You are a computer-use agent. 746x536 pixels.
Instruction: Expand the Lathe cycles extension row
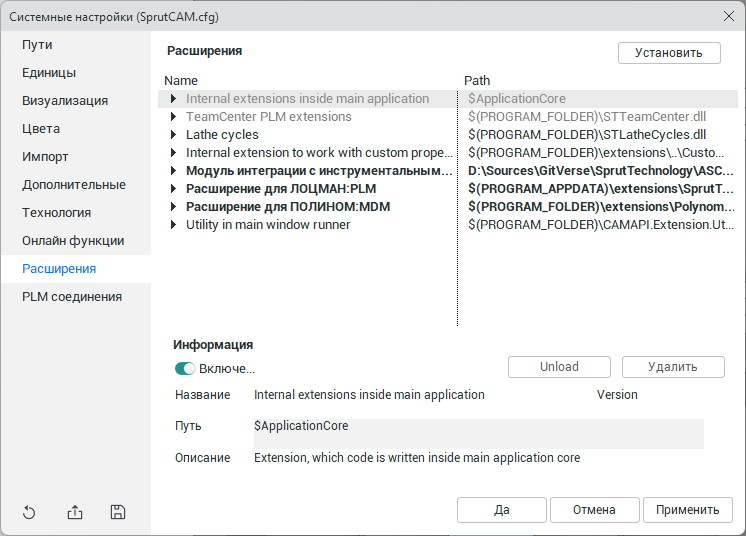173,135
